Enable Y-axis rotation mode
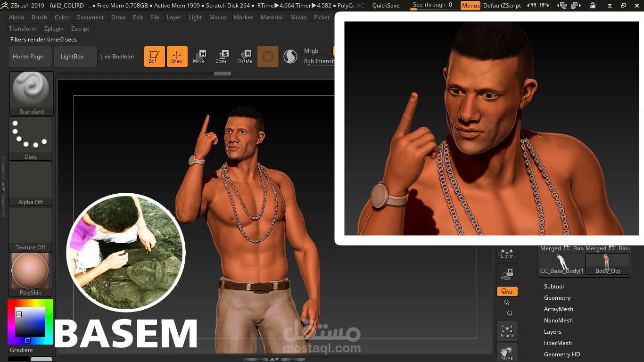 click(x=507, y=303)
